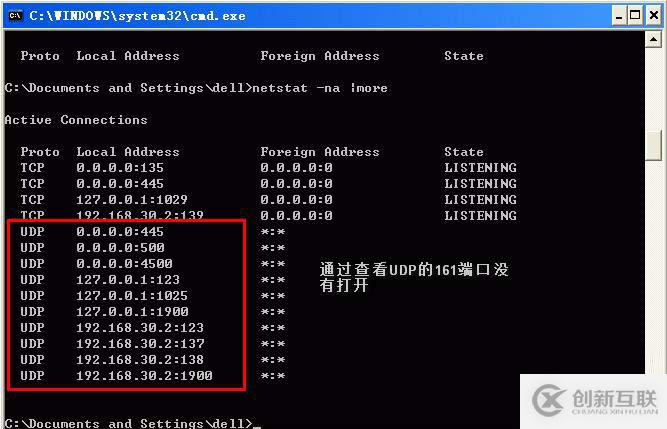Screen dimensions: 667x429
Task: Select UDP local address 0.0.0.0:445
Action: (x=120, y=232)
